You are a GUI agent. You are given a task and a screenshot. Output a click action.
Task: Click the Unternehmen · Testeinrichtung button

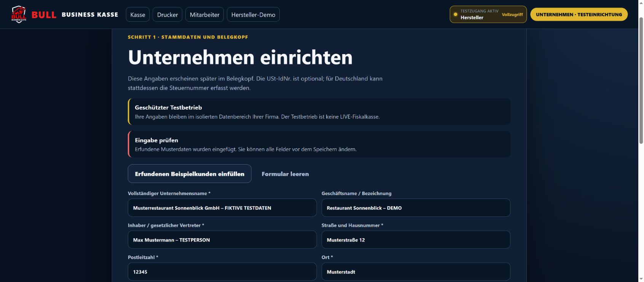[579, 14]
